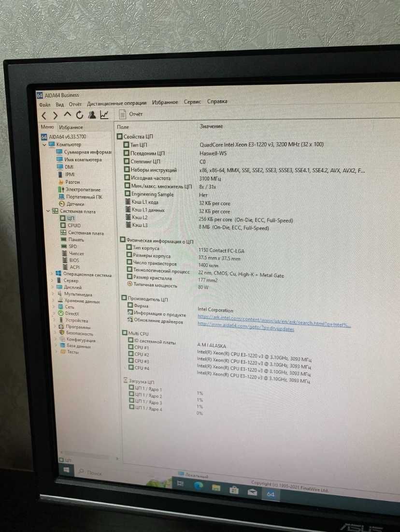Select the ЦП item in tree
The width and height of the screenshot is (400, 532).
(x=67, y=218)
